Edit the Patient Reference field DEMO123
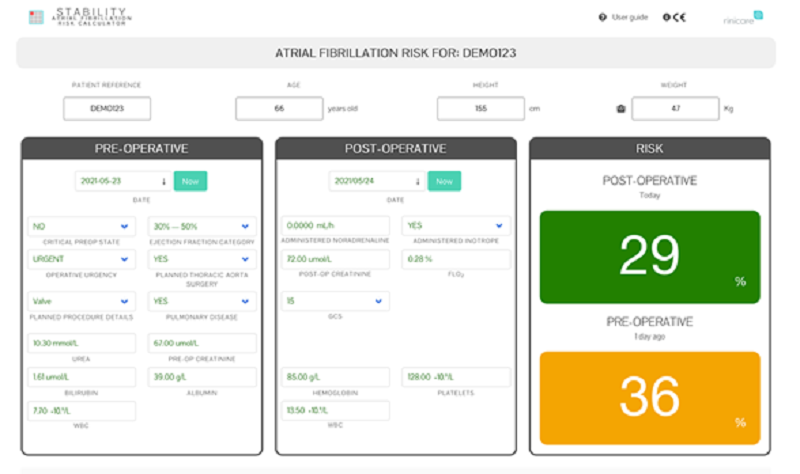Viewport: 800px width, 474px height. (x=107, y=109)
